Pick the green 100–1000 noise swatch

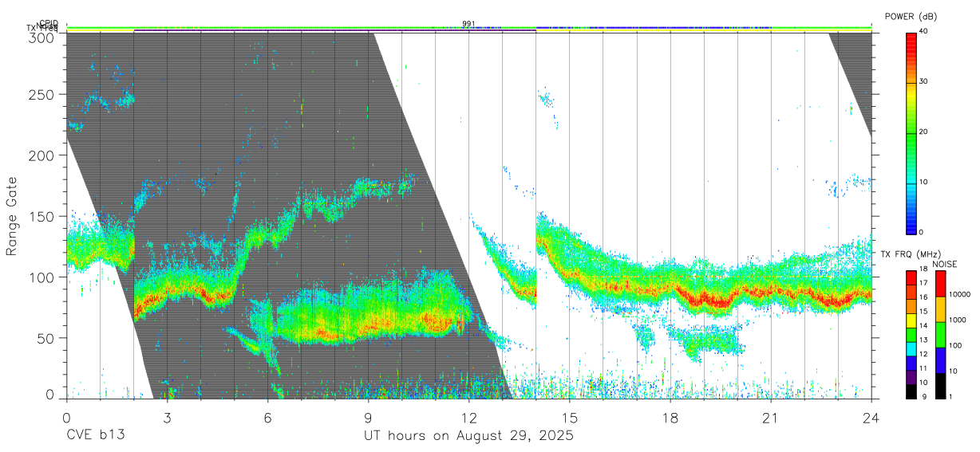(940, 334)
